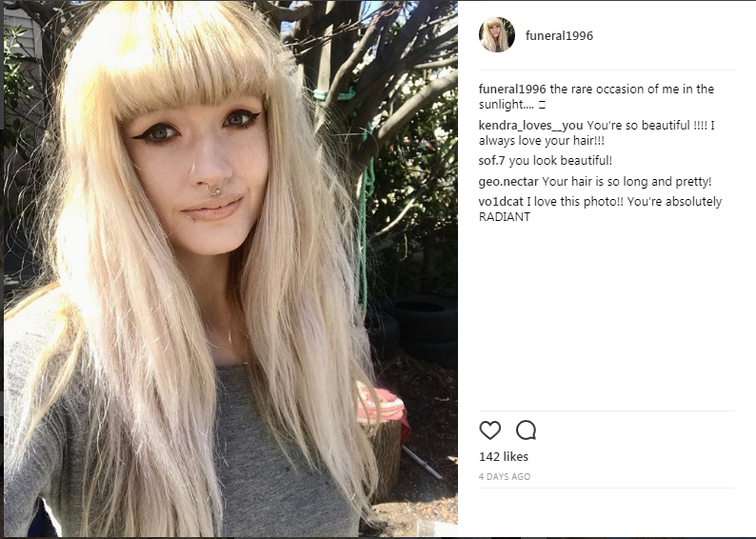This screenshot has height=539, width=756.
Task: Visit vo1dcat commenter profile
Action: coord(501,202)
